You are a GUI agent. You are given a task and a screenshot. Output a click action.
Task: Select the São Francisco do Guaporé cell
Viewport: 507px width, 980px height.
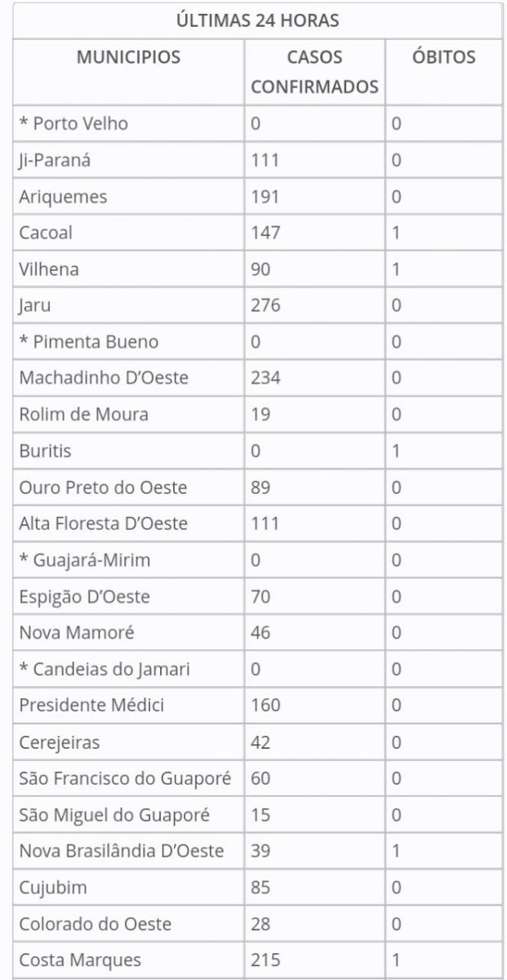(125, 778)
